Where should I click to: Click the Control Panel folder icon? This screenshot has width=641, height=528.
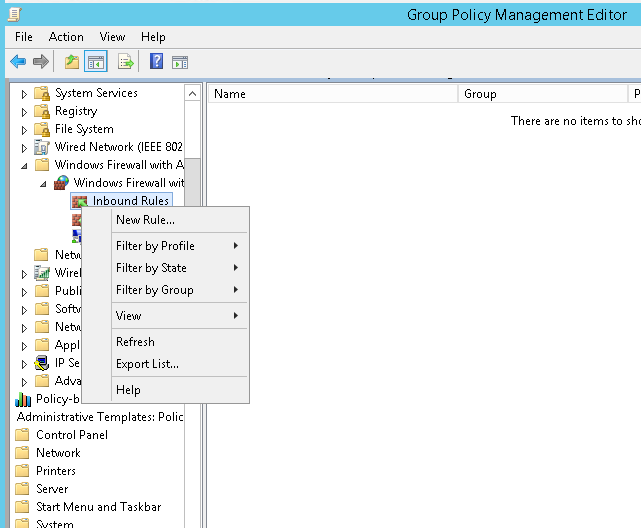coord(22,435)
